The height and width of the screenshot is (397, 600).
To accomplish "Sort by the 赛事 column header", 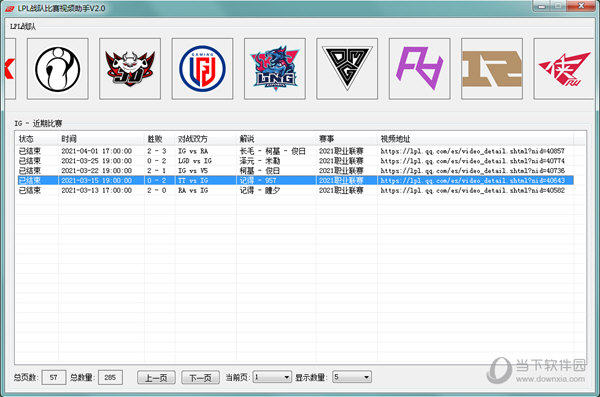I will 347,139.
